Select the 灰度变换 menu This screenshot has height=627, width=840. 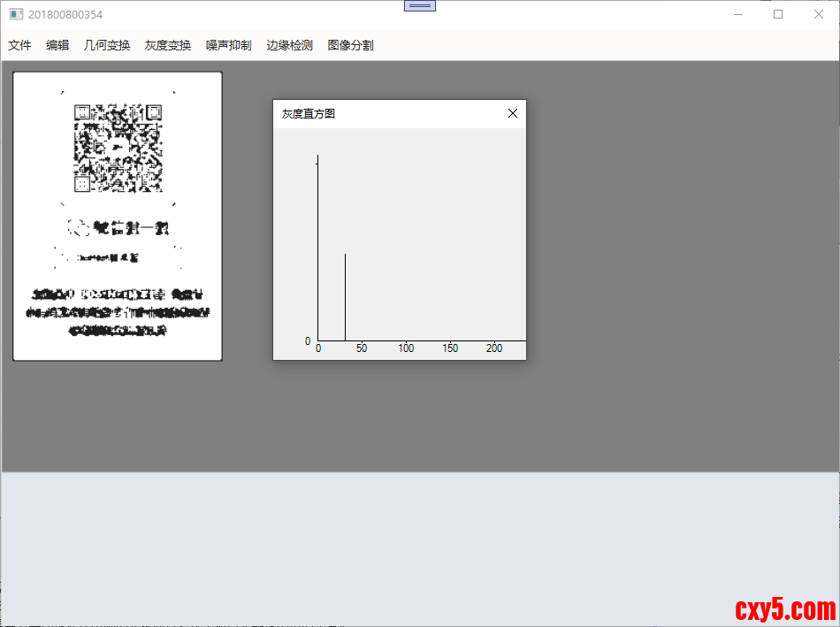(x=168, y=45)
